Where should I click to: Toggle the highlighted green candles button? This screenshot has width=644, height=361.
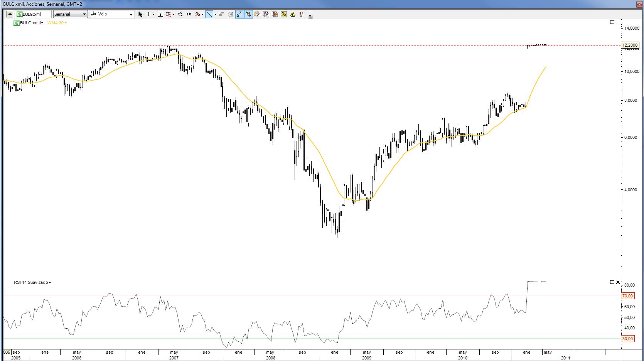(x=248, y=14)
